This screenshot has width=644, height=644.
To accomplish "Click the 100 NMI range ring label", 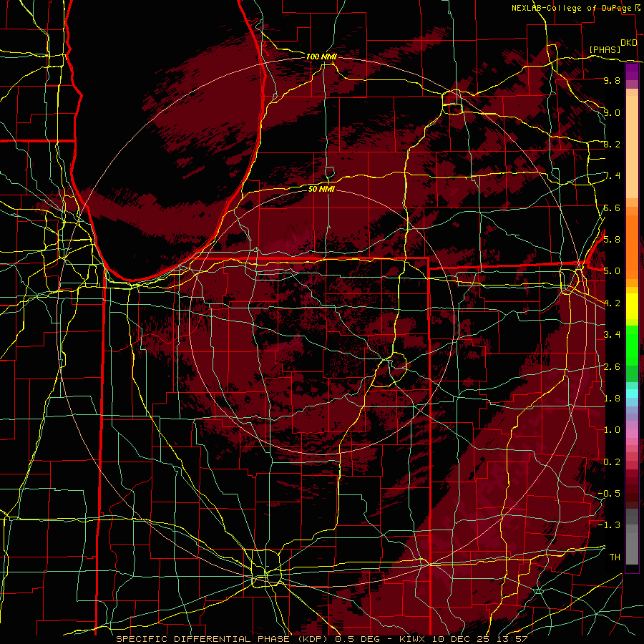I will [321, 57].
